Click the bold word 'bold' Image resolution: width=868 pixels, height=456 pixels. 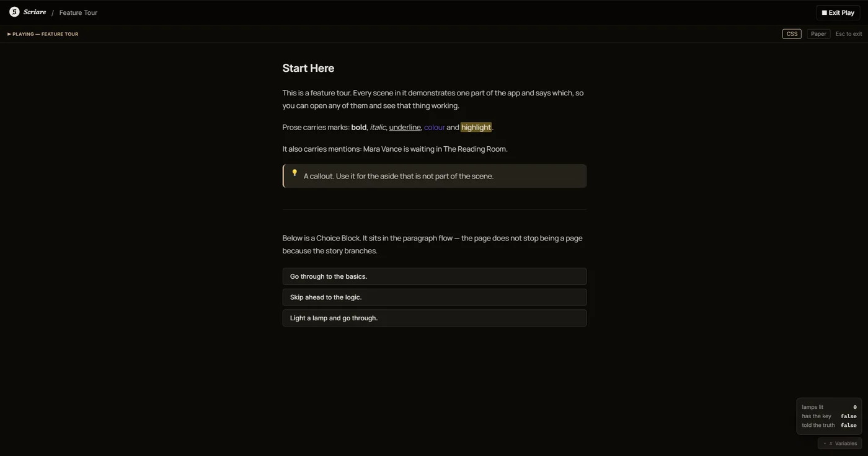pyautogui.click(x=359, y=127)
